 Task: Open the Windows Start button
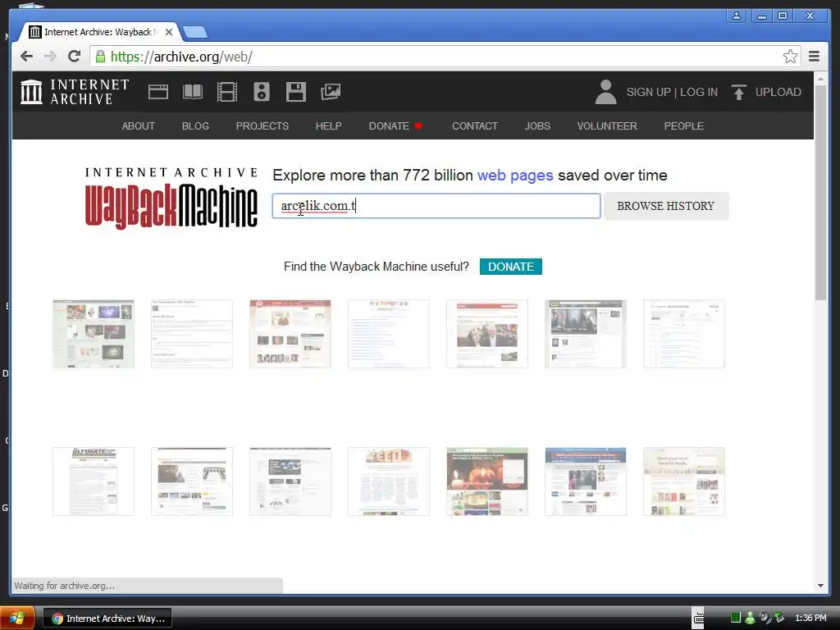point(17,619)
